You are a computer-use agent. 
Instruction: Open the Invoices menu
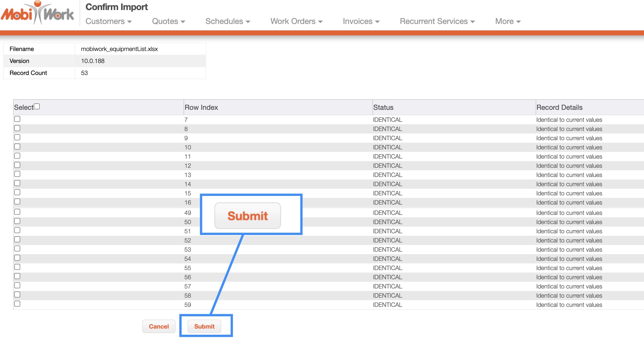(361, 21)
